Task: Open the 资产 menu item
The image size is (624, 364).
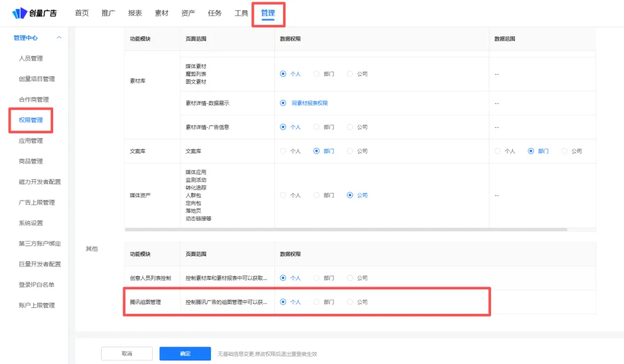Action: click(188, 12)
